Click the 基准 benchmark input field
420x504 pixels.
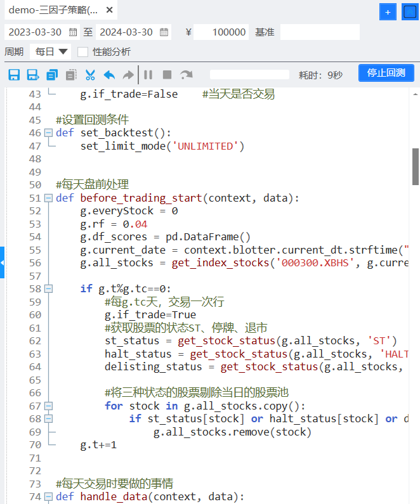pyautogui.click(x=319, y=32)
